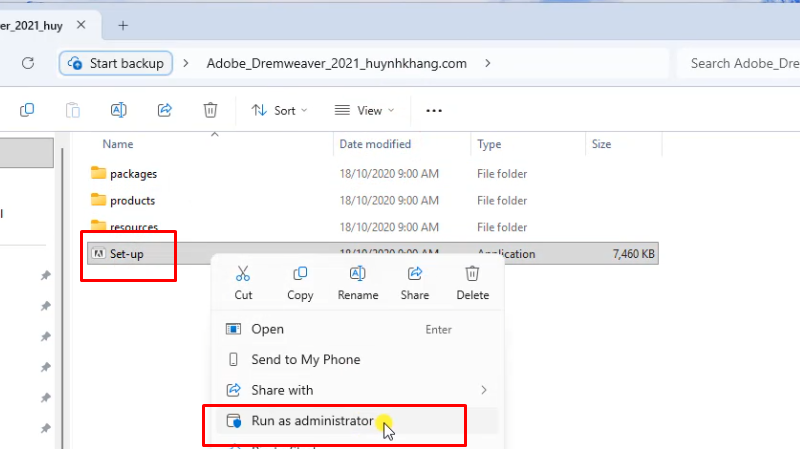
Task: Select Open in context menu
Action: point(357,329)
